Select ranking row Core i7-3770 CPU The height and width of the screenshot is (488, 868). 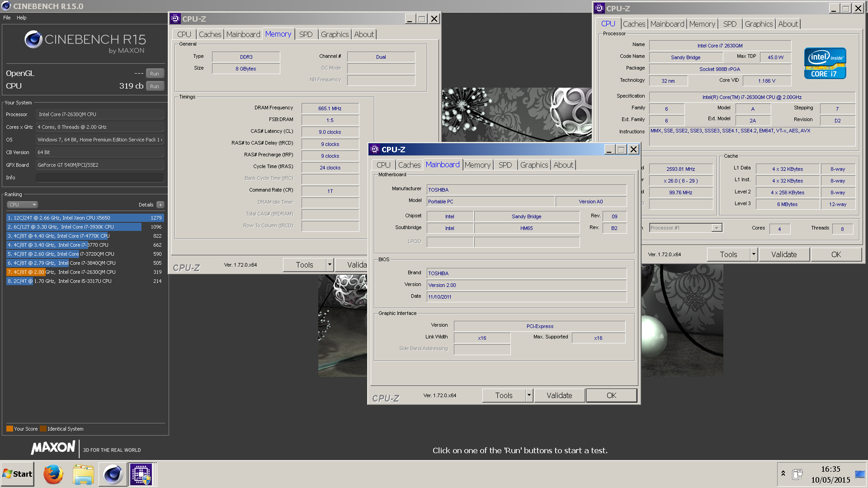[x=85, y=245]
